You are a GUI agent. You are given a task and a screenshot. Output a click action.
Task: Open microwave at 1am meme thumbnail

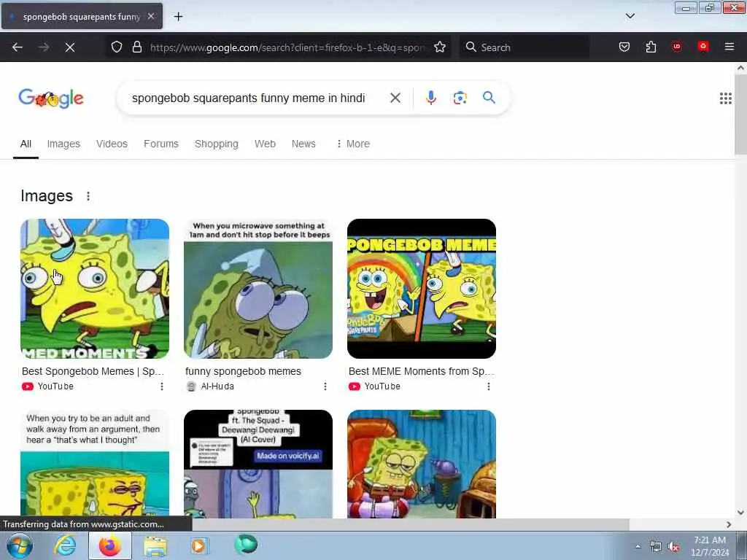[258, 289]
